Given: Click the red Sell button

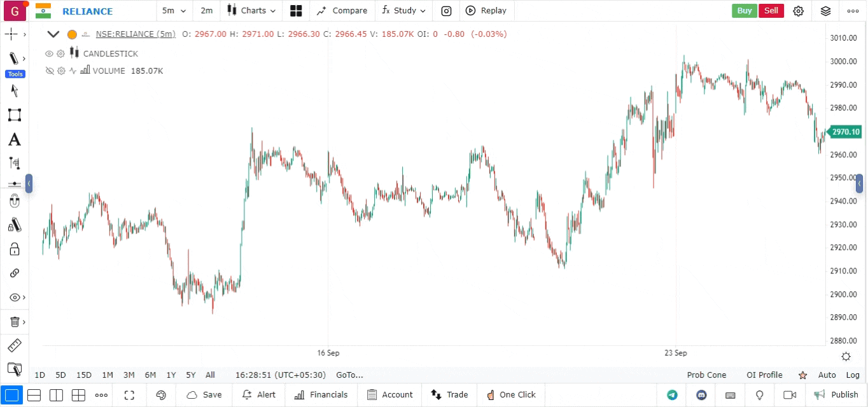Looking at the screenshot, I should pyautogui.click(x=771, y=11).
